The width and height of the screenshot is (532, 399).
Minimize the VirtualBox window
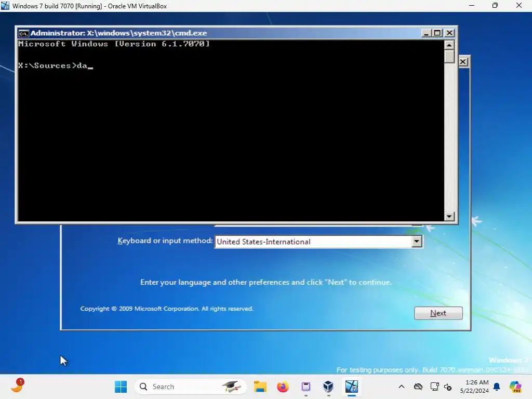tap(472, 6)
